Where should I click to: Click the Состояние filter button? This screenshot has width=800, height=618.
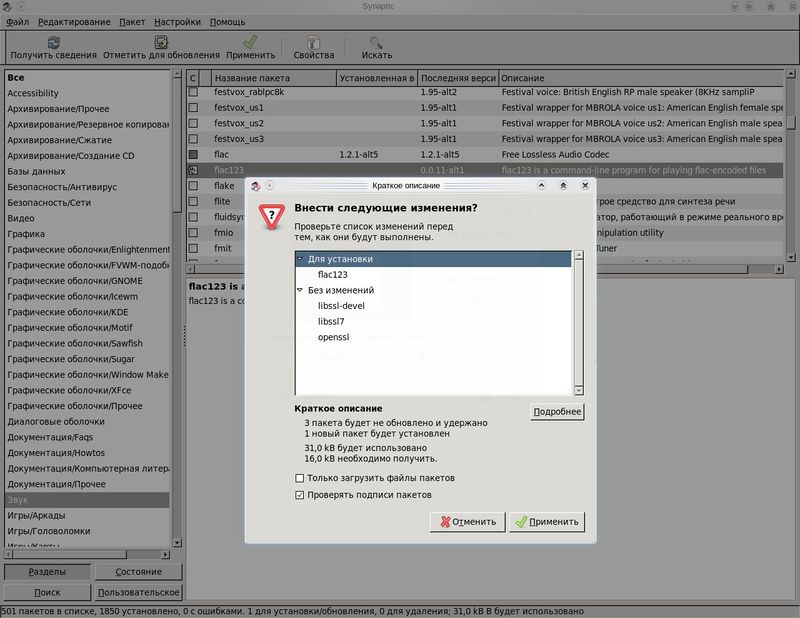(138, 572)
